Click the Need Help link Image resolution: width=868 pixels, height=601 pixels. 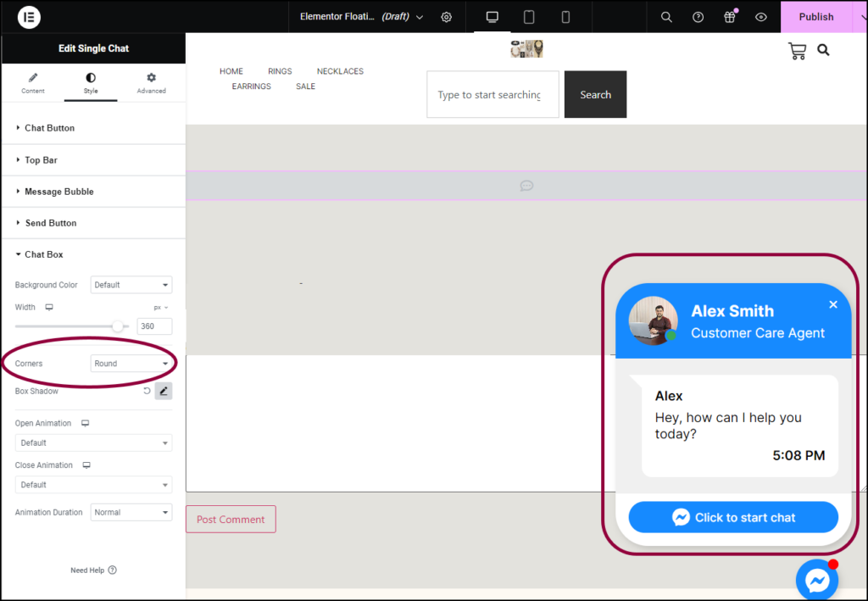[93, 570]
